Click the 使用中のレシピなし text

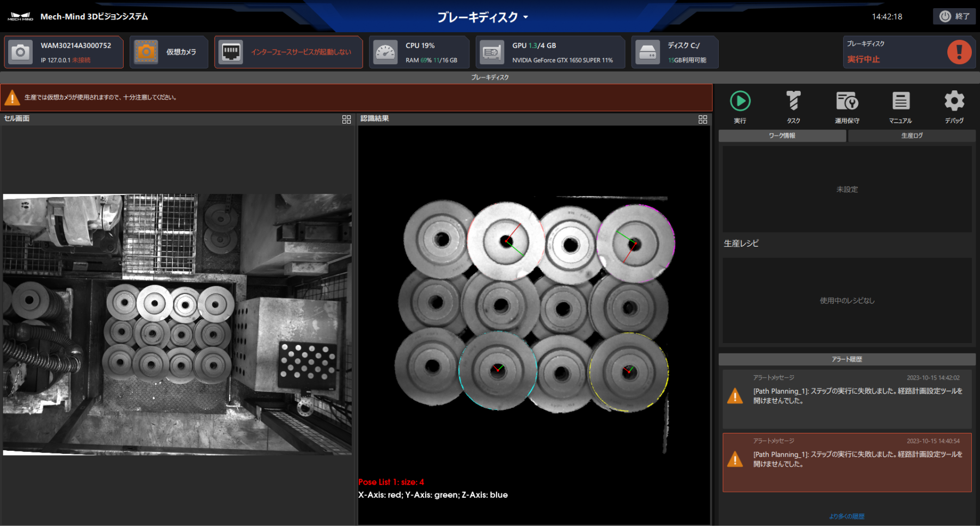pos(847,301)
